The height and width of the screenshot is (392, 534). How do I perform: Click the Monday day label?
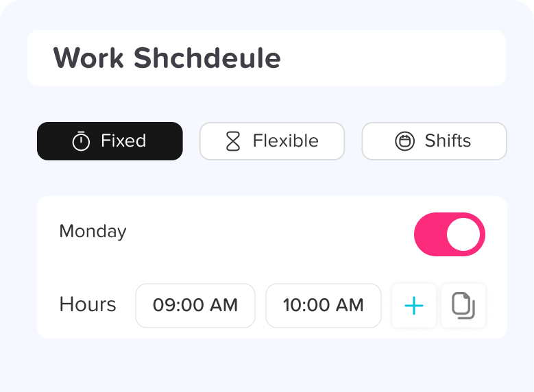pos(93,232)
